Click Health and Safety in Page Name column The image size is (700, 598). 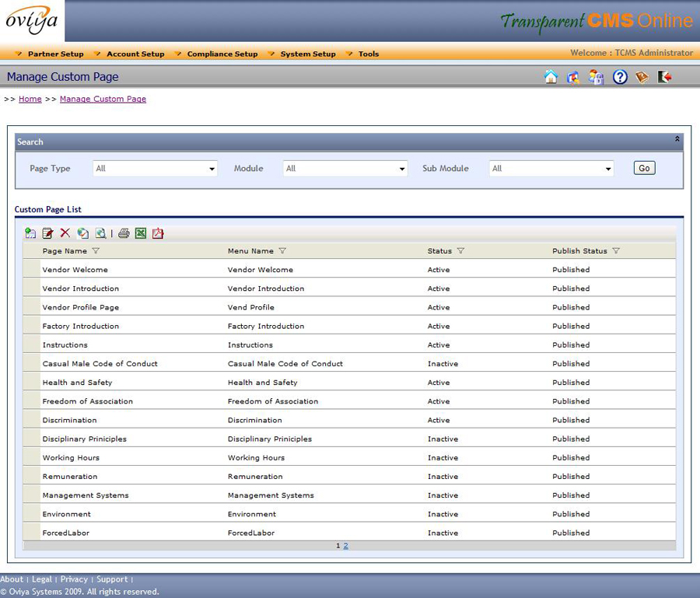pyautogui.click(x=77, y=382)
